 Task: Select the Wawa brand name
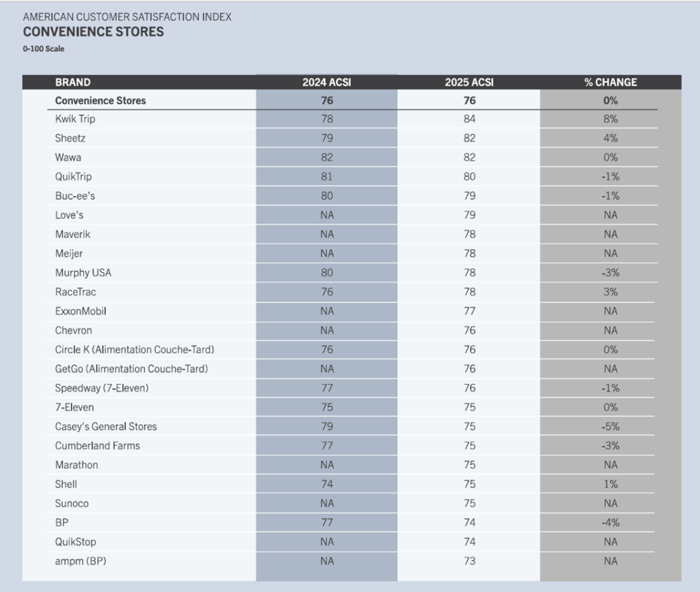69,157
